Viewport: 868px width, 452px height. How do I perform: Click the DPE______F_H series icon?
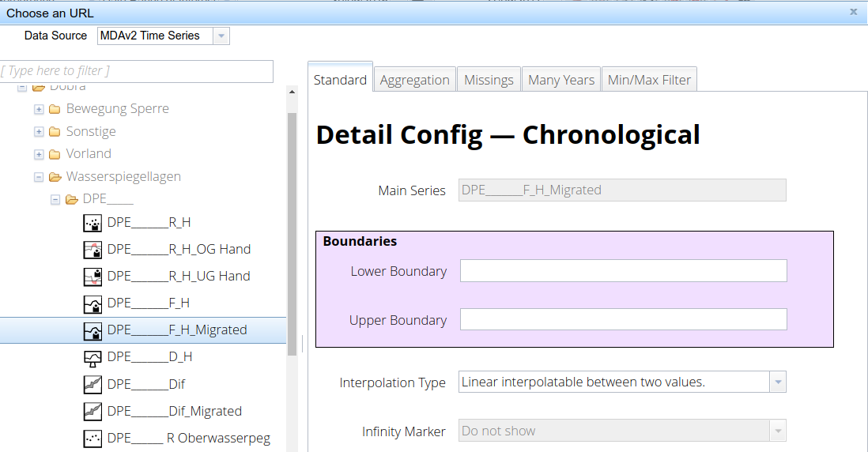click(92, 303)
